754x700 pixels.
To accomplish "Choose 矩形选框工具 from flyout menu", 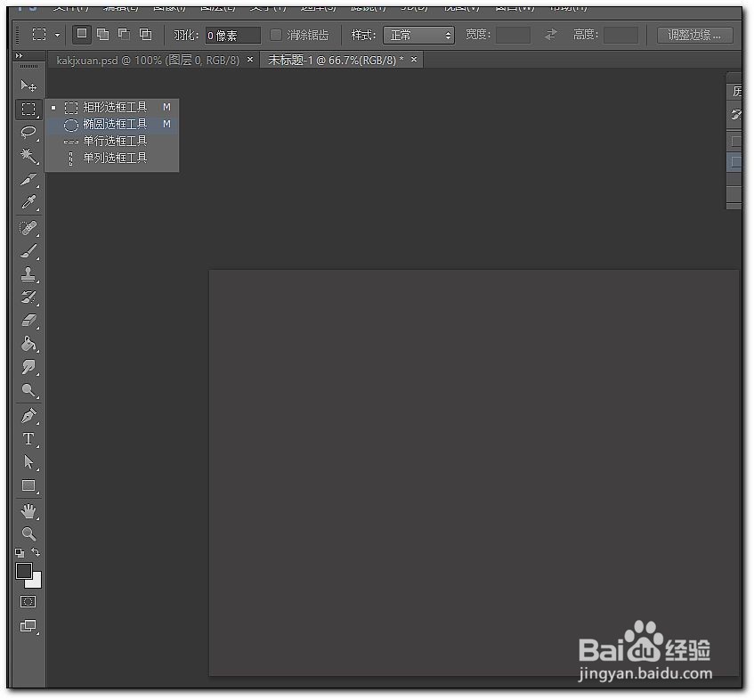I will (112, 107).
